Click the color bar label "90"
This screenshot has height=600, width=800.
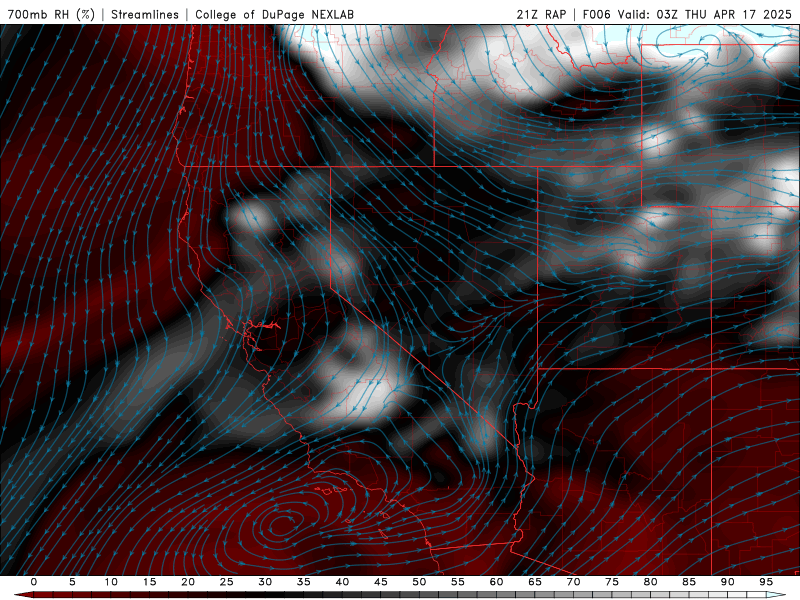[x=727, y=582]
